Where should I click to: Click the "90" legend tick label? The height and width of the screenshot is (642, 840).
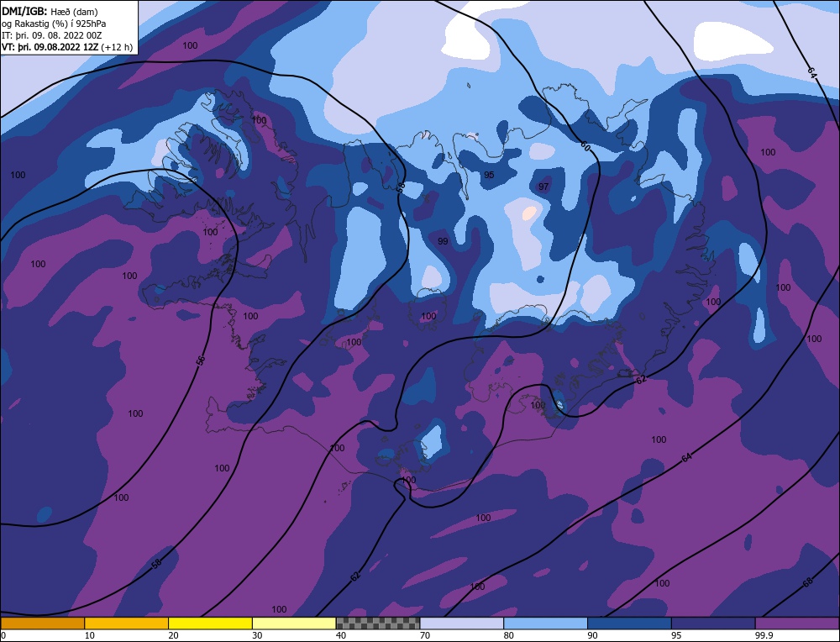click(x=592, y=635)
